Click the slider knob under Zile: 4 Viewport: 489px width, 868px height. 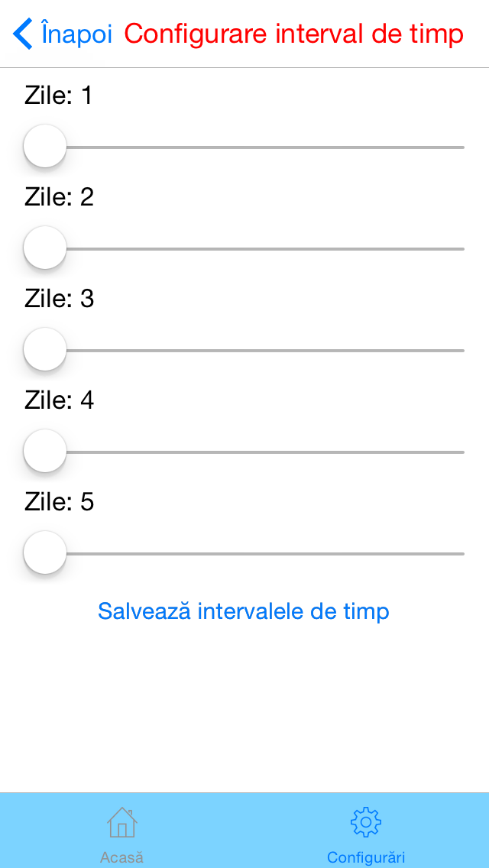[x=45, y=451]
